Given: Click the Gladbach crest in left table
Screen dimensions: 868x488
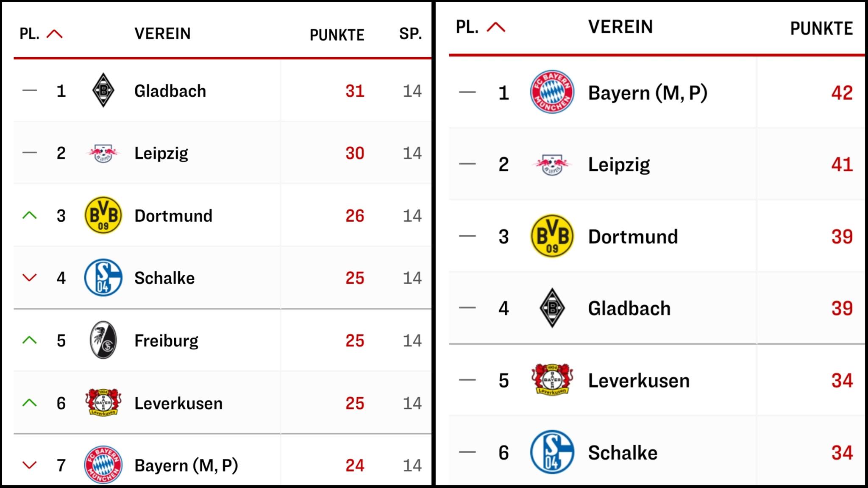Looking at the screenshot, I should [103, 90].
